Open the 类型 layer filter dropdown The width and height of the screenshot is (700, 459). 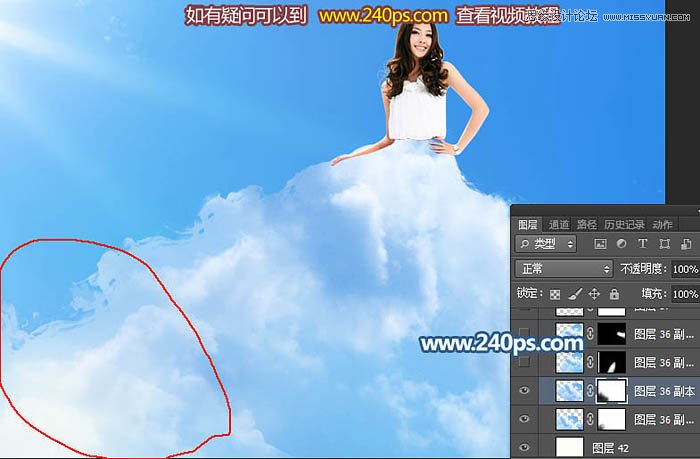[546, 244]
